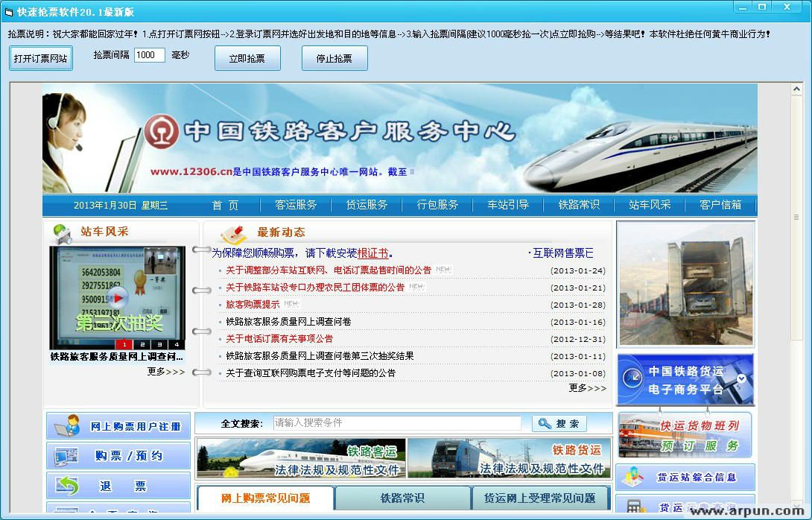Click the 货运站综合信息 button
The height and width of the screenshot is (520, 812).
point(685,477)
